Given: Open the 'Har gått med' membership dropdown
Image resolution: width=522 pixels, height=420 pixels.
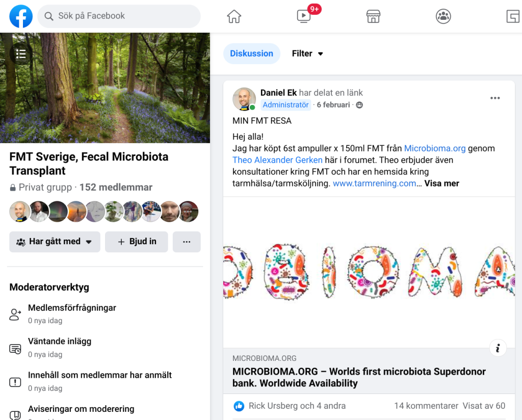Looking at the screenshot, I should click(55, 242).
